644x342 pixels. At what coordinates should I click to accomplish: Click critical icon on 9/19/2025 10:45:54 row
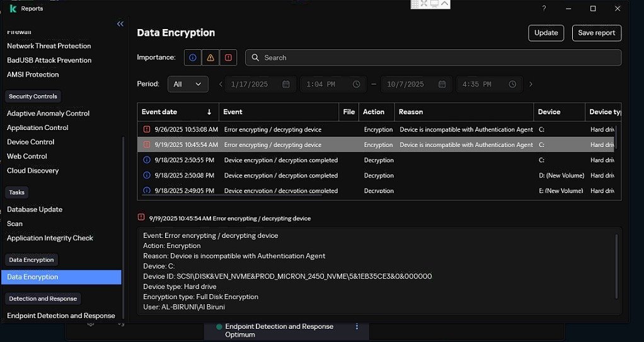point(147,144)
